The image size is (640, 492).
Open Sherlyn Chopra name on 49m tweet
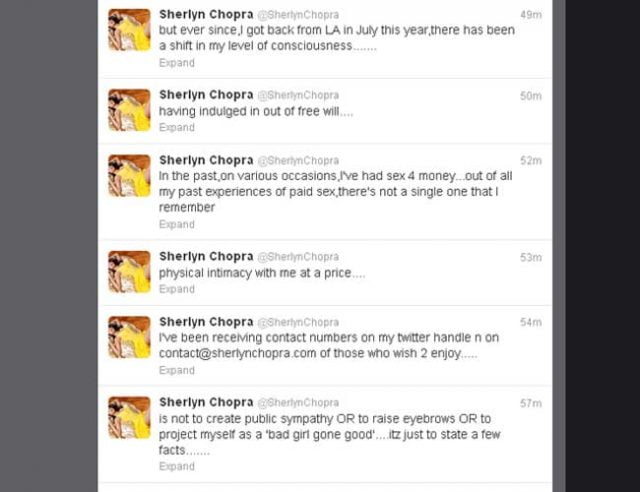(x=206, y=15)
